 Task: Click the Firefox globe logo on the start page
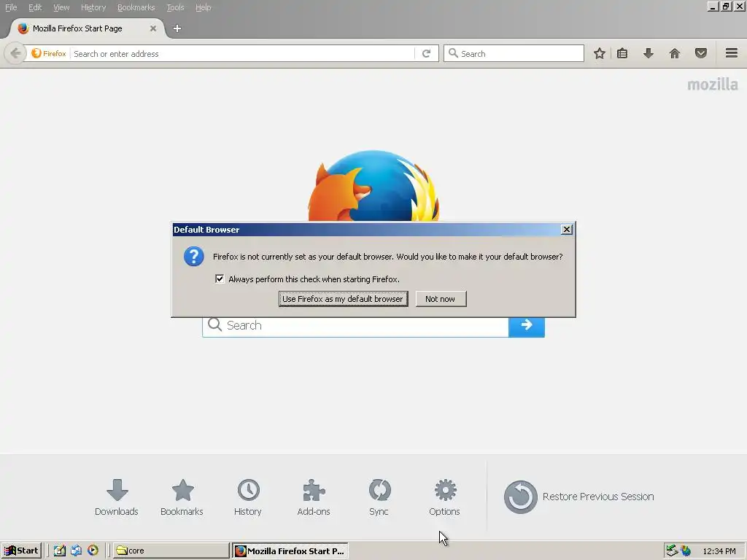[373, 186]
